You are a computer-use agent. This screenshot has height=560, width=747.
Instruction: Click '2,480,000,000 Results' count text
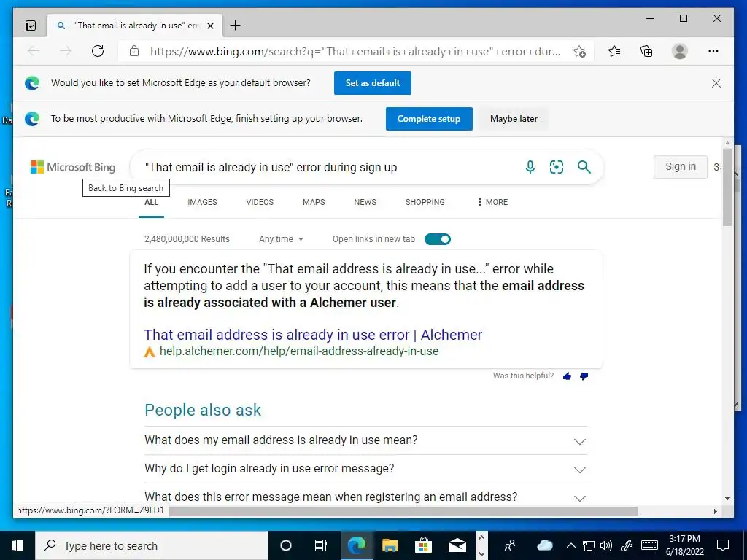[187, 239]
